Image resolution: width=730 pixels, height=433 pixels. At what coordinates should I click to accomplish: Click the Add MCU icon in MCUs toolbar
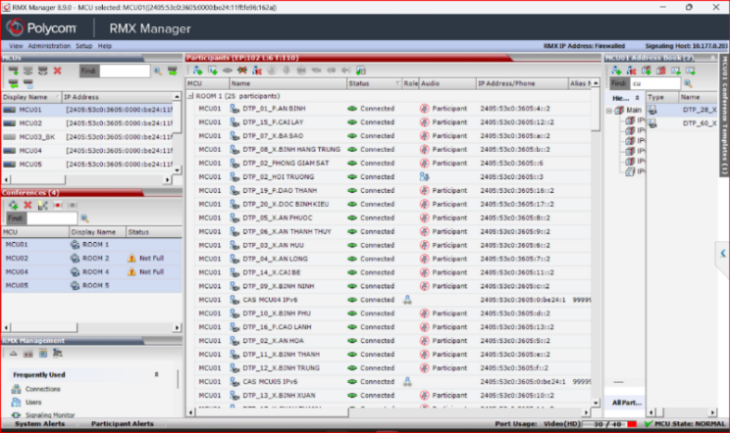coord(13,71)
